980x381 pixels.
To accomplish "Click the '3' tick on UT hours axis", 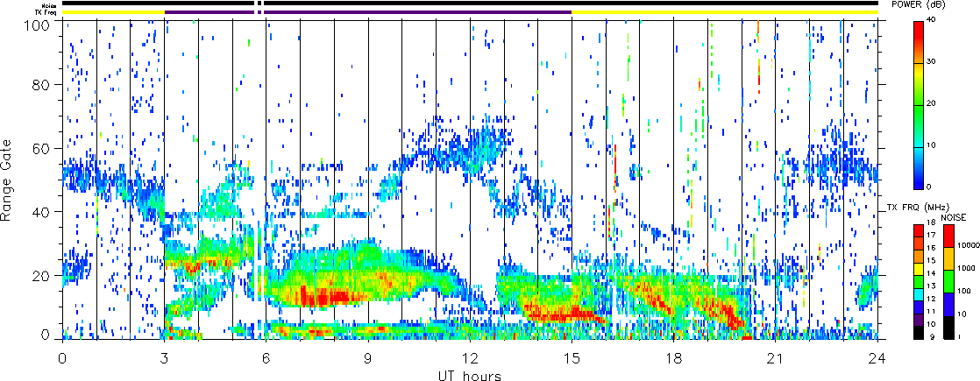I will [165, 357].
